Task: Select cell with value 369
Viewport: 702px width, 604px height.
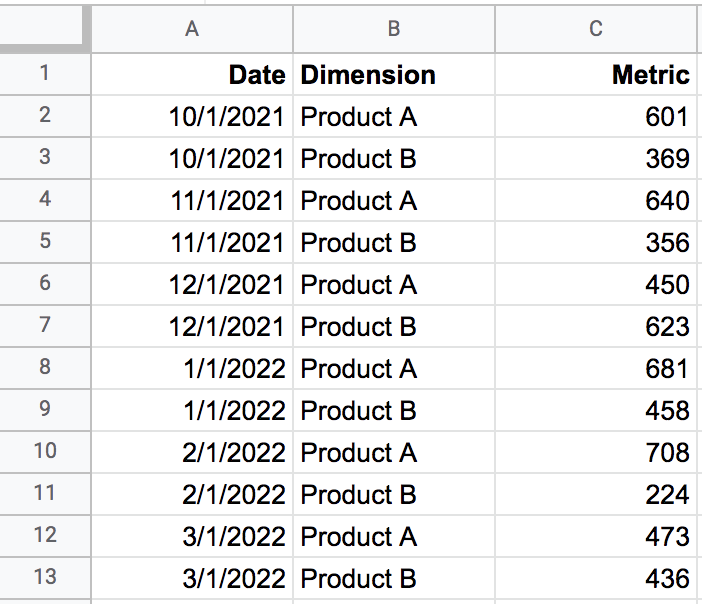Action: 596,159
